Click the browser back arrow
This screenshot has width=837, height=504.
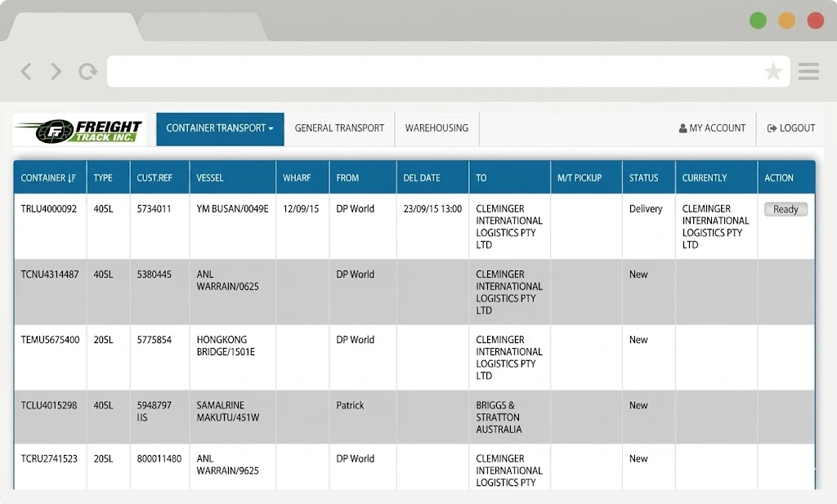26,71
